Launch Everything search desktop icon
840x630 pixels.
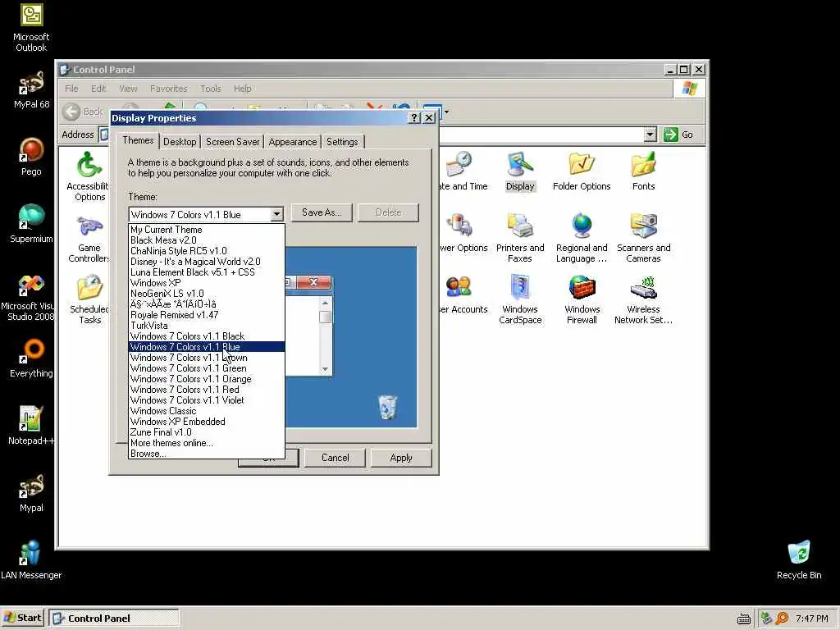tap(31, 358)
